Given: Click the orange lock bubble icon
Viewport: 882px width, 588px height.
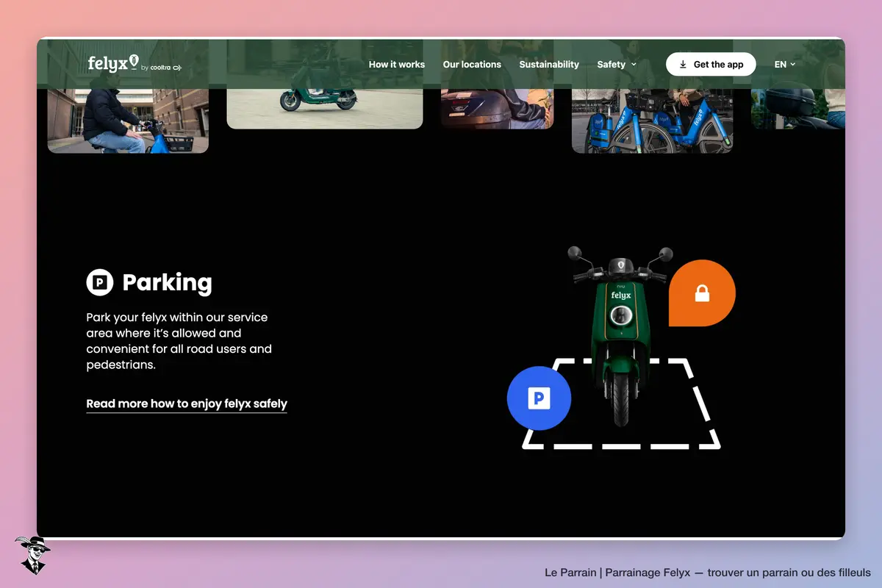Looking at the screenshot, I should point(702,293).
